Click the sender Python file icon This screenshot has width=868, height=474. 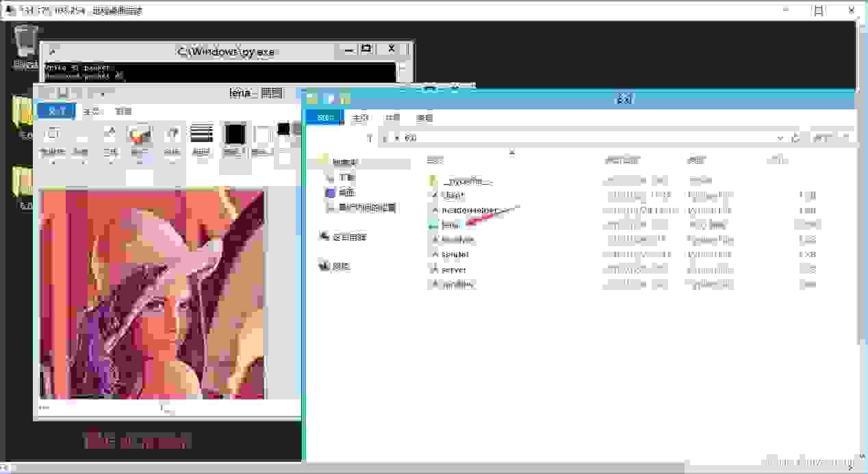coord(433,254)
